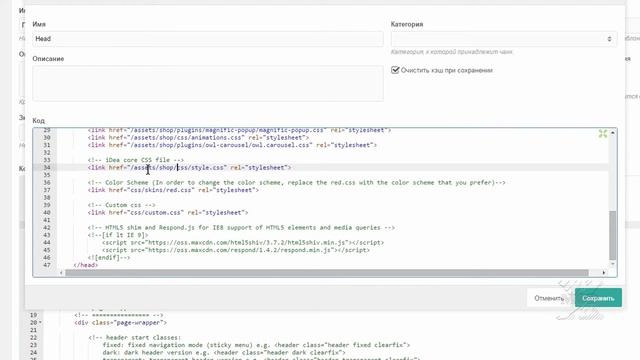640x360 pixels.
Task: Click the code editor vertical scrollbar thumb
Action: click(x=612, y=235)
